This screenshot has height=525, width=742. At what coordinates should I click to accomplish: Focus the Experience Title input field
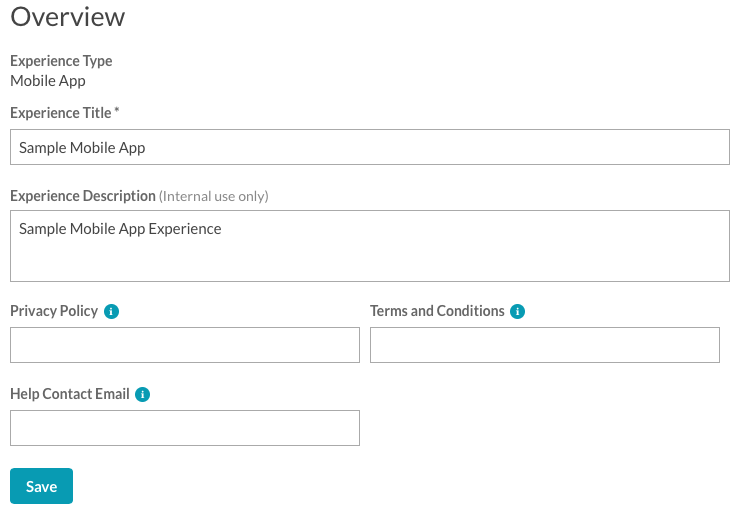pyautogui.click(x=370, y=147)
